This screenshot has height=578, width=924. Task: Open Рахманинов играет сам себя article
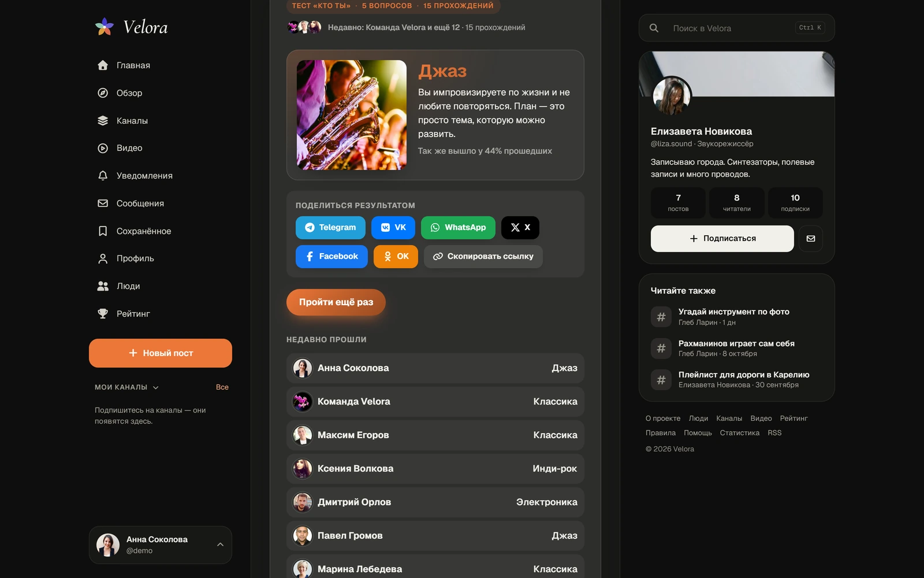pos(737,348)
